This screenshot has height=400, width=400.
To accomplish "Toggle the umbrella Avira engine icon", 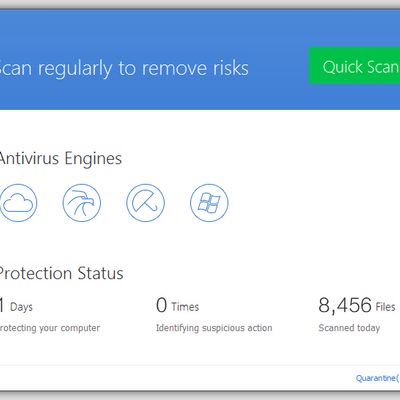I will click(145, 203).
